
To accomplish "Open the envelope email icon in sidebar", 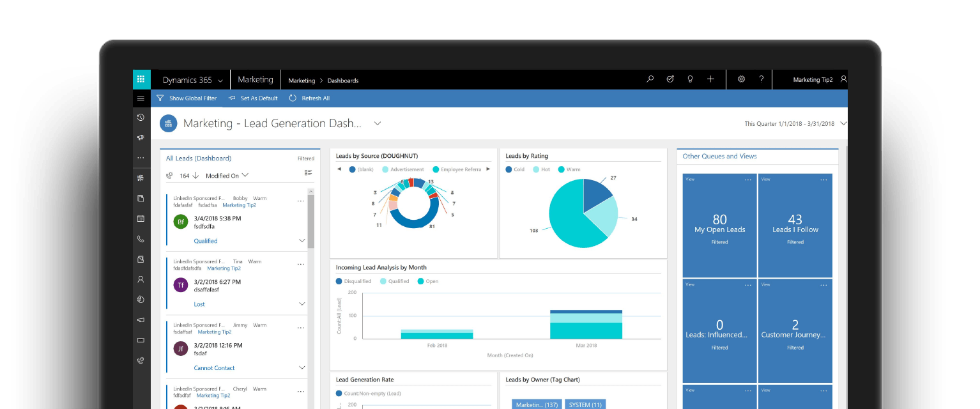I will [141, 340].
